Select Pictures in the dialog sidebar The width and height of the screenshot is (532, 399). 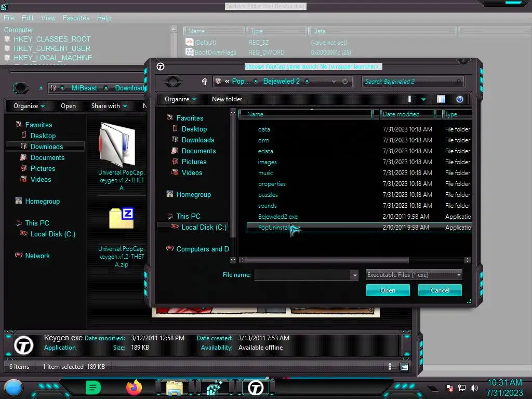(x=194, y=162)
